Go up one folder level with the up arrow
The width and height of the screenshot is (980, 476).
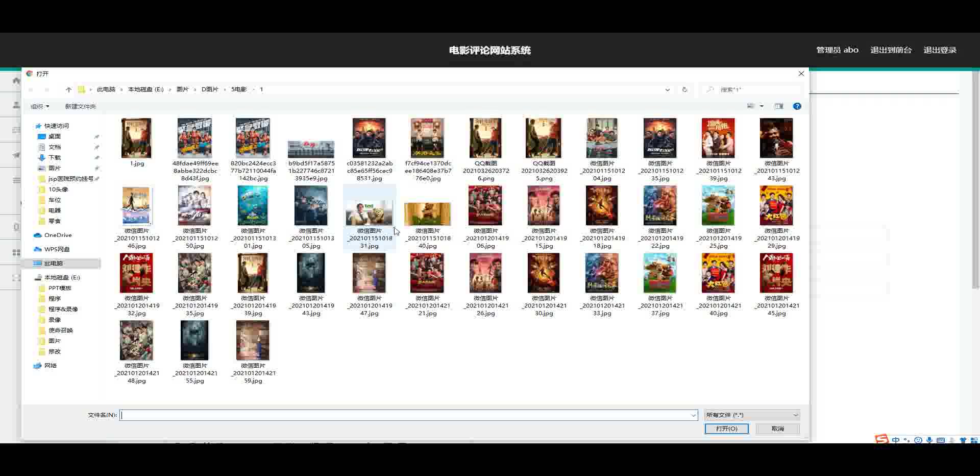pyautogui.click(x=68, y=89)
